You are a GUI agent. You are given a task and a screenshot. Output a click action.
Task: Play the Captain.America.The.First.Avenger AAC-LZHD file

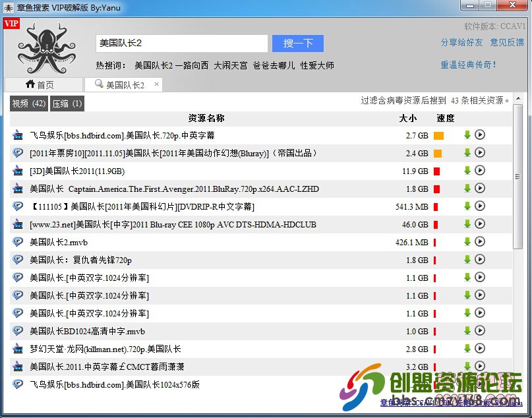pos(480,189)
